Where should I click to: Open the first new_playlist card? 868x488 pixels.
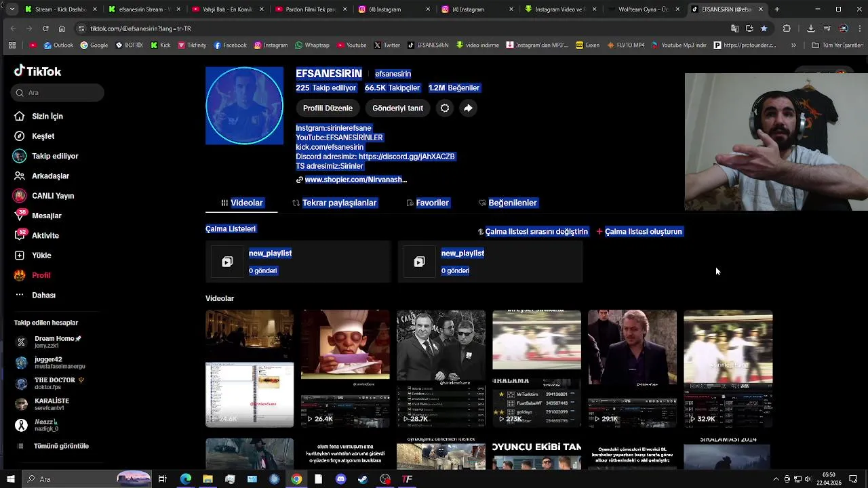click(x=298, y=262)
